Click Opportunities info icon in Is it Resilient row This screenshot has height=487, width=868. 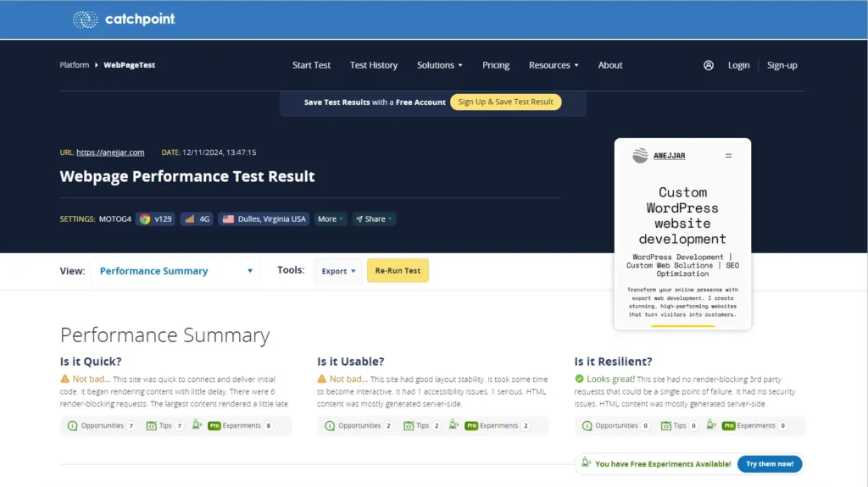point(587,425)
